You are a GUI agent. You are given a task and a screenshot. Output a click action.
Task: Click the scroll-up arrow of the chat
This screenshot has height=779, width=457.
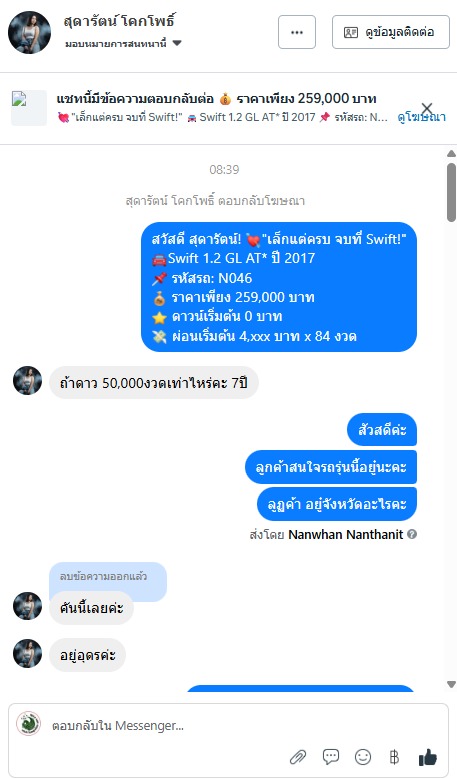pos(451,154)
